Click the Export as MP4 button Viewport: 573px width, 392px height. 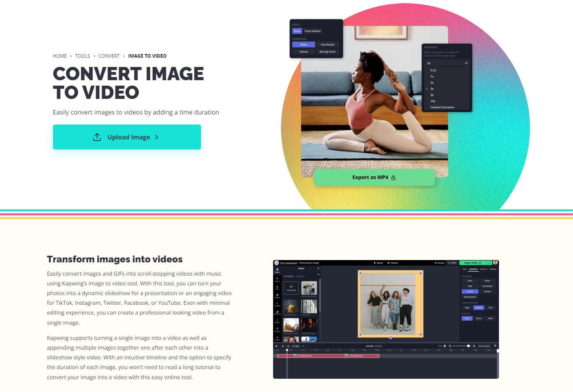pyautogui.click(x=374, y=178)
